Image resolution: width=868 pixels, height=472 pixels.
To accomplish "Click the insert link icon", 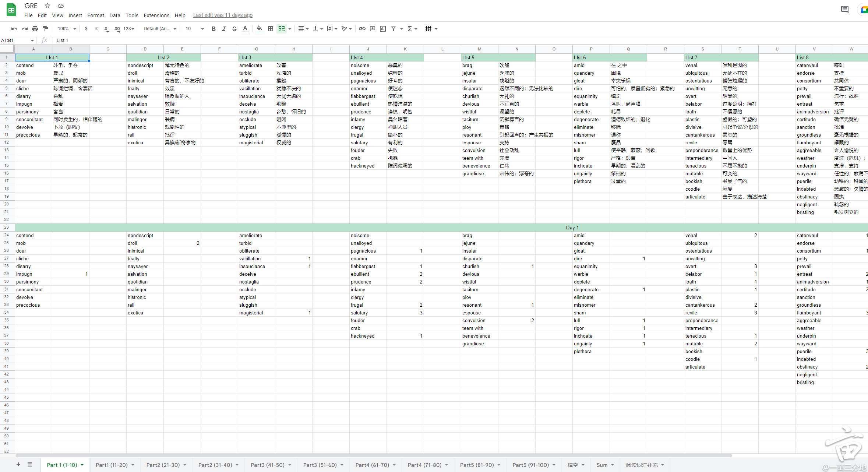I will pos(362,29).
